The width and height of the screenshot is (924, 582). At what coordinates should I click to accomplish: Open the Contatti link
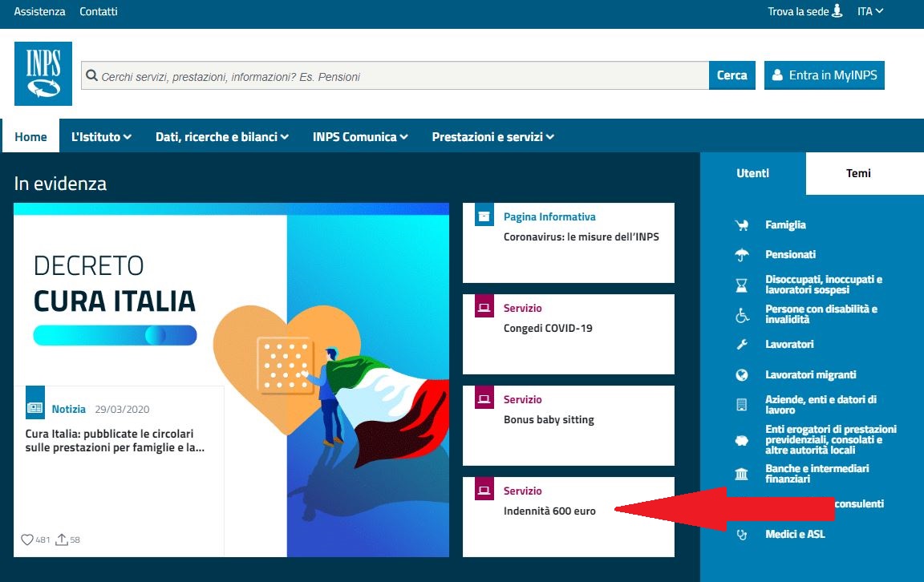99,11
